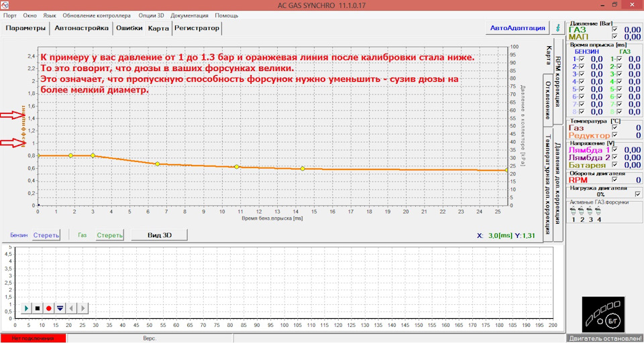Screen dimensions: 644x343
Task: Switch to the Ошибки tab
Action: (x=129, y=28)
